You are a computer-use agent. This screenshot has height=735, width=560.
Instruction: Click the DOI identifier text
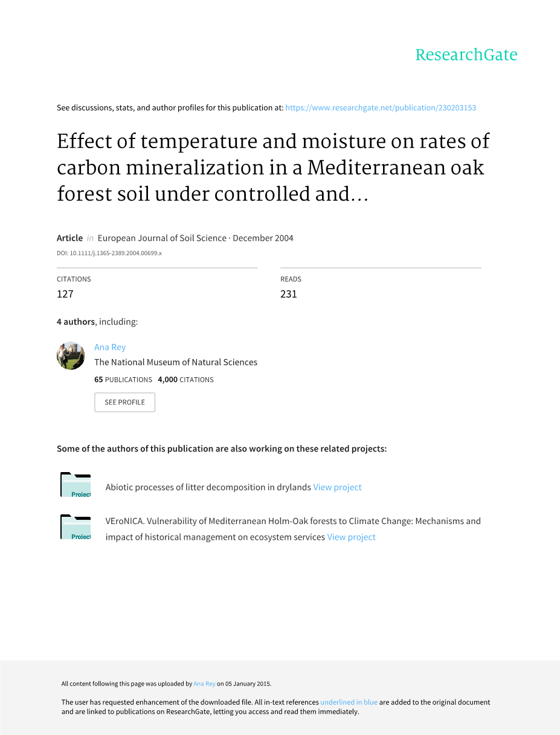point(109,253)
